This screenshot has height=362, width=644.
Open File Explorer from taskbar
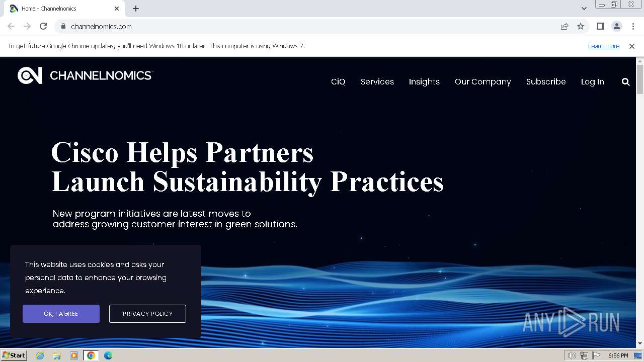click(57, 355)
